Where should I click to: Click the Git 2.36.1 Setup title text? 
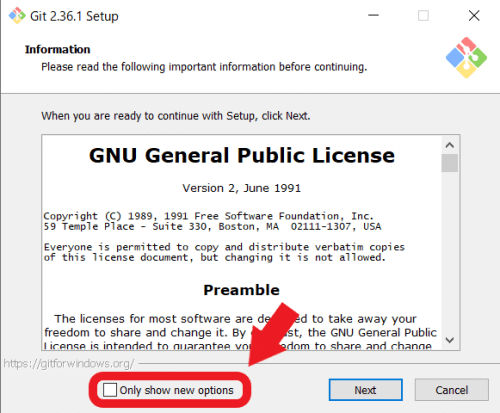[74, 16]
